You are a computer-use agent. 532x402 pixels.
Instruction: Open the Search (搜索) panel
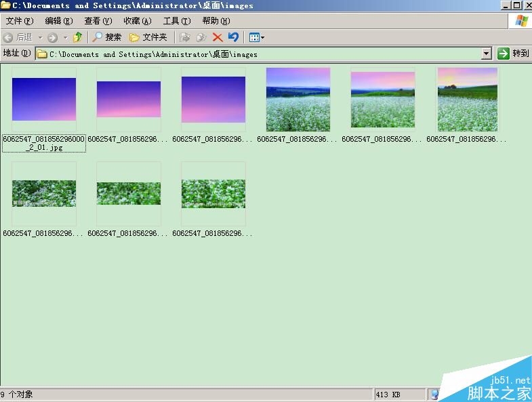[106, 37]
